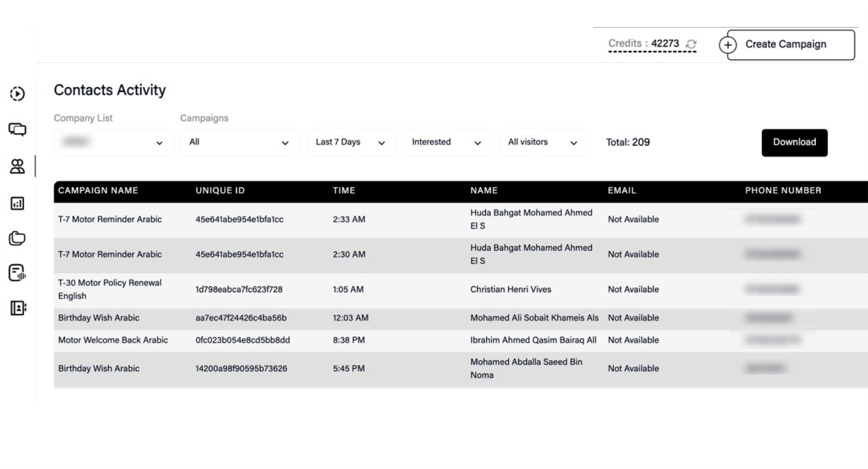Click the TIME column header
Viewport: 868px width, 469px height.
click(x=344, y=191)
